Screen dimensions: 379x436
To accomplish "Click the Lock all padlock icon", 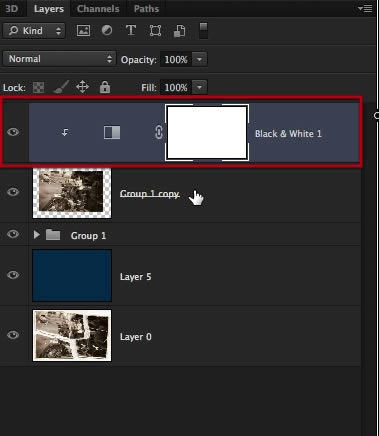I will [x=105, y=87].
